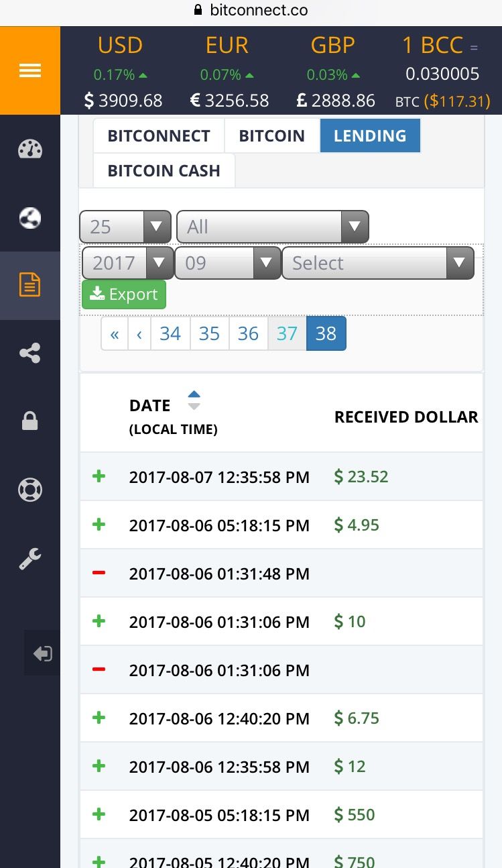This screenshot has width=502, height=868.
Task: Click the received amount $ 550
Action: pyautogui.click(x=355, y=814)
